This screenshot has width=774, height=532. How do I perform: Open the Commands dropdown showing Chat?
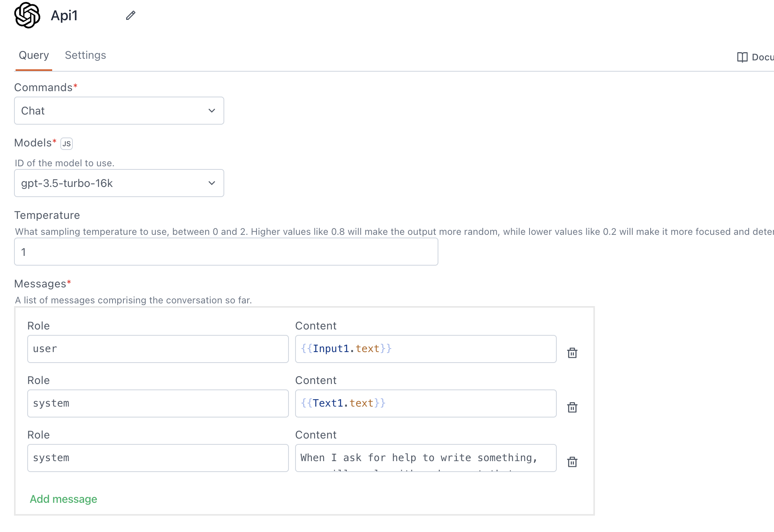point(119,111)
